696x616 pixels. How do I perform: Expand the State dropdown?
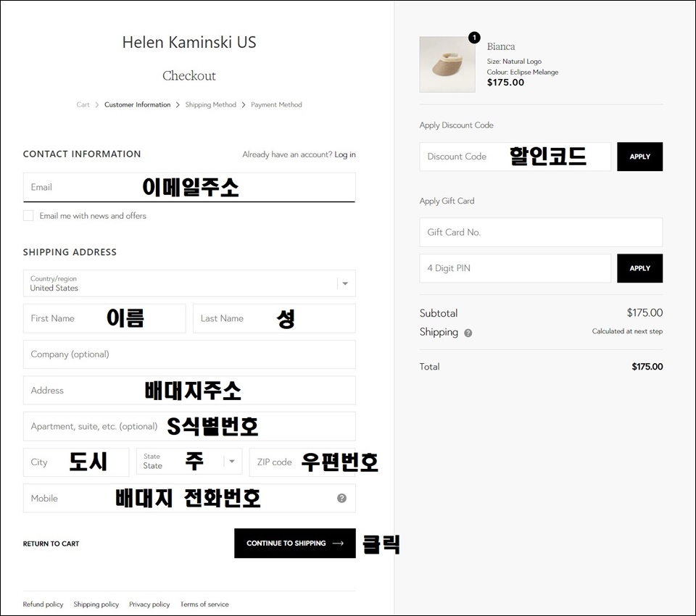[x=189, y=462]
